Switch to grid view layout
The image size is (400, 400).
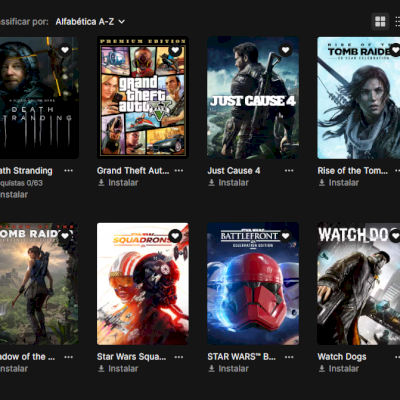point(380,22)
